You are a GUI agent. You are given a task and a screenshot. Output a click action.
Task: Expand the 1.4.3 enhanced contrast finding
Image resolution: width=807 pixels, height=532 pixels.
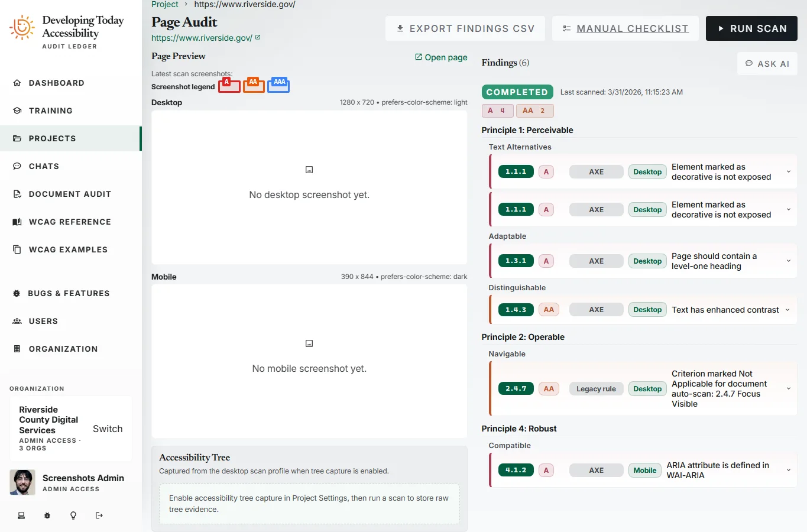[x=787, y=310]
